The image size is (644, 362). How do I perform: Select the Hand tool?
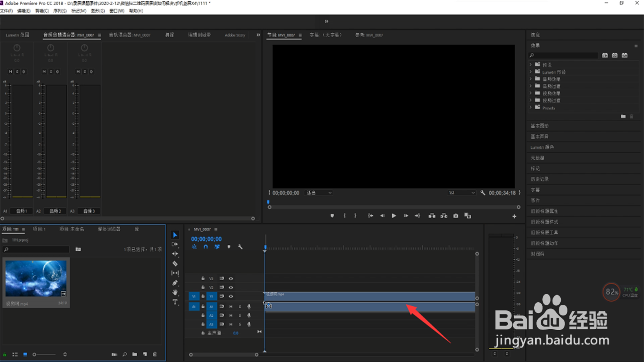pos(175,292)
